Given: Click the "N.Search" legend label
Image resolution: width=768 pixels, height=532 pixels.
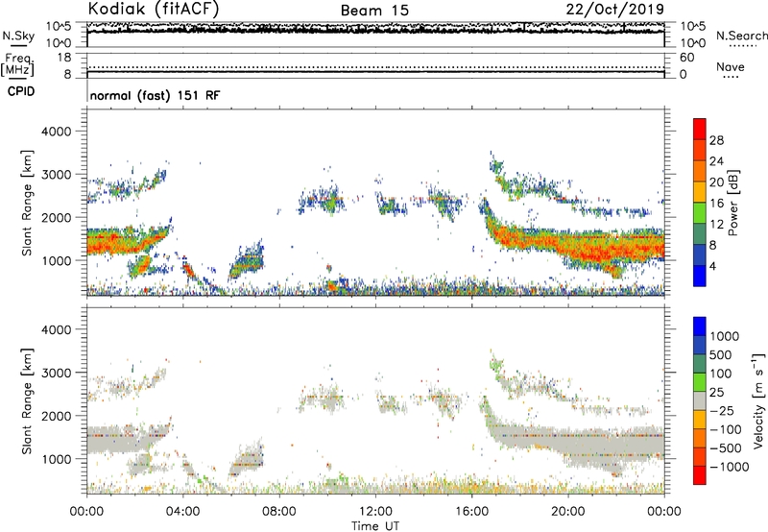Looking at the screenshot, I should click(x=741, y=36).
